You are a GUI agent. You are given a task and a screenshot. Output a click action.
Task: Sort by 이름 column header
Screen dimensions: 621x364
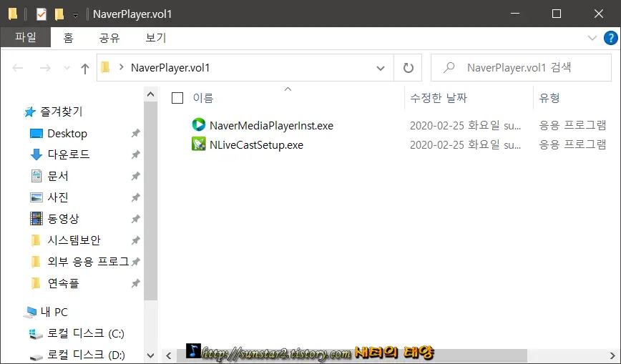pyautogui.click(x=203, y=98)
